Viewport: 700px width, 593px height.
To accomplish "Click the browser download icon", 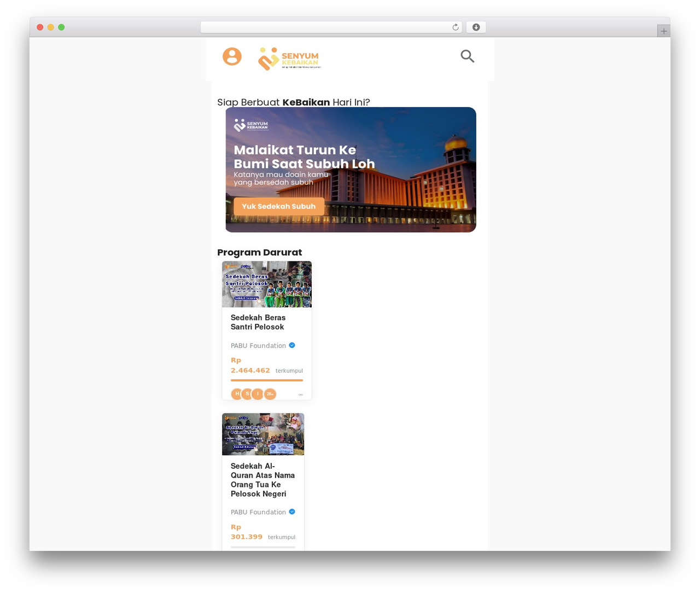I will (476, 27).
